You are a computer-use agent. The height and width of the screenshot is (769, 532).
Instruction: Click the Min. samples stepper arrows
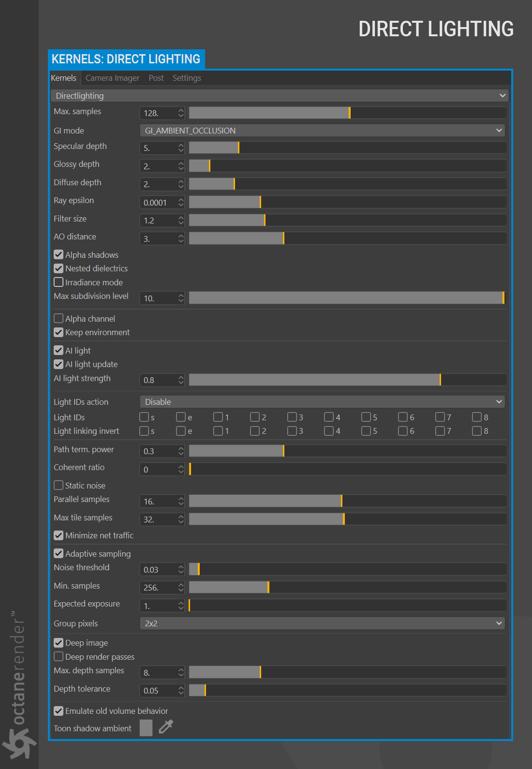[181, 587]
